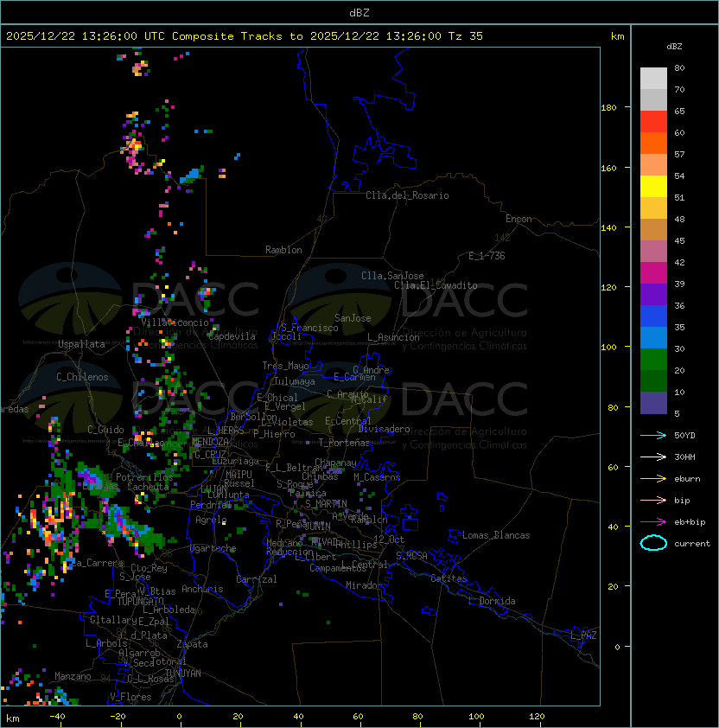Click the 'MENDOZA' map label

[x=210, y=442]
